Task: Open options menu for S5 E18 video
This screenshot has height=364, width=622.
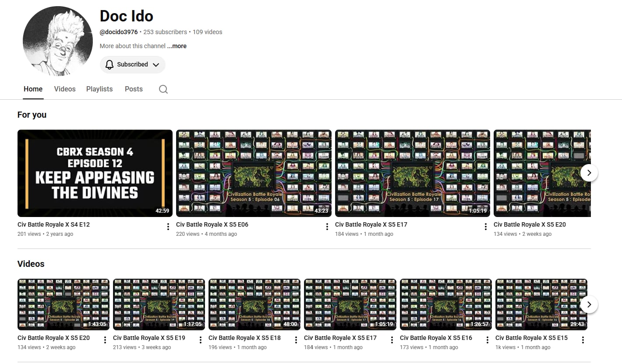Action: (296, 340)
